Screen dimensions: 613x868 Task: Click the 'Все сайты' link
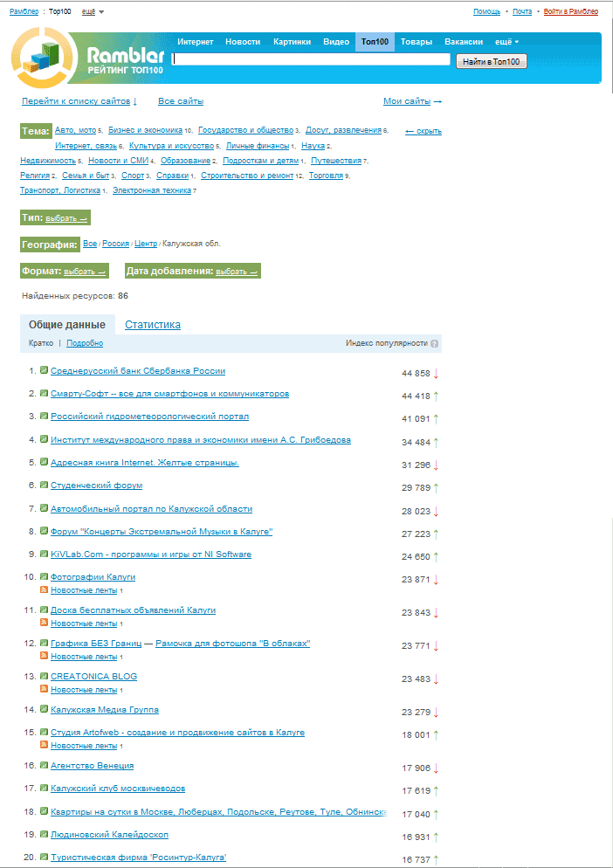pyautogui.click(x=181, y=101)
